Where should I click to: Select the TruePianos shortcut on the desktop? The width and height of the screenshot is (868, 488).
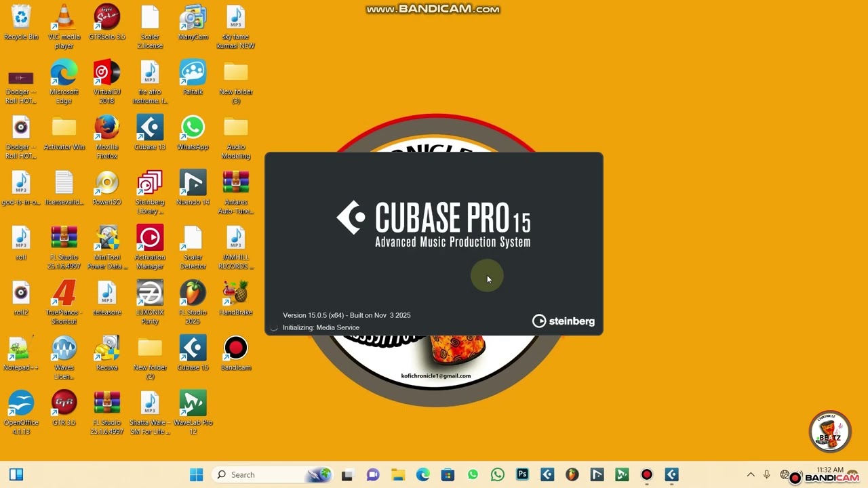click(64, 303)
